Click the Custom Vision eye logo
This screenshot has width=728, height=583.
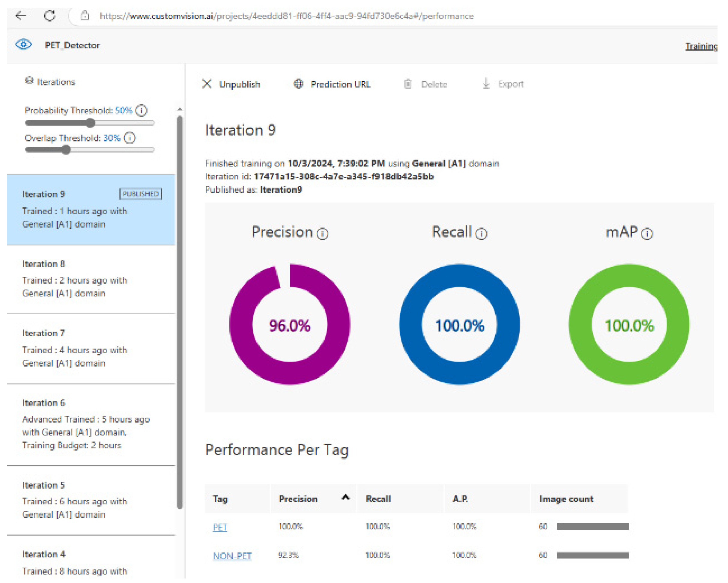pyautogui.click(x=24, y=45)
